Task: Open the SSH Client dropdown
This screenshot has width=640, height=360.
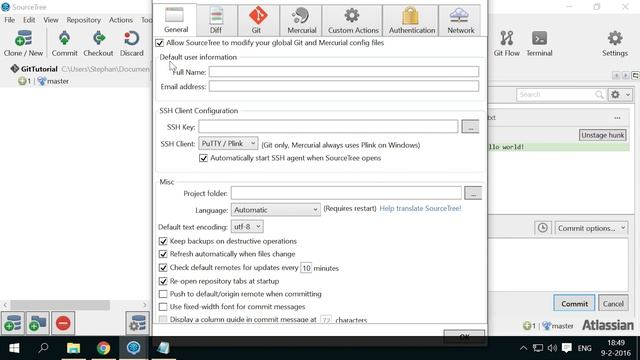Action: click(228, 144)
